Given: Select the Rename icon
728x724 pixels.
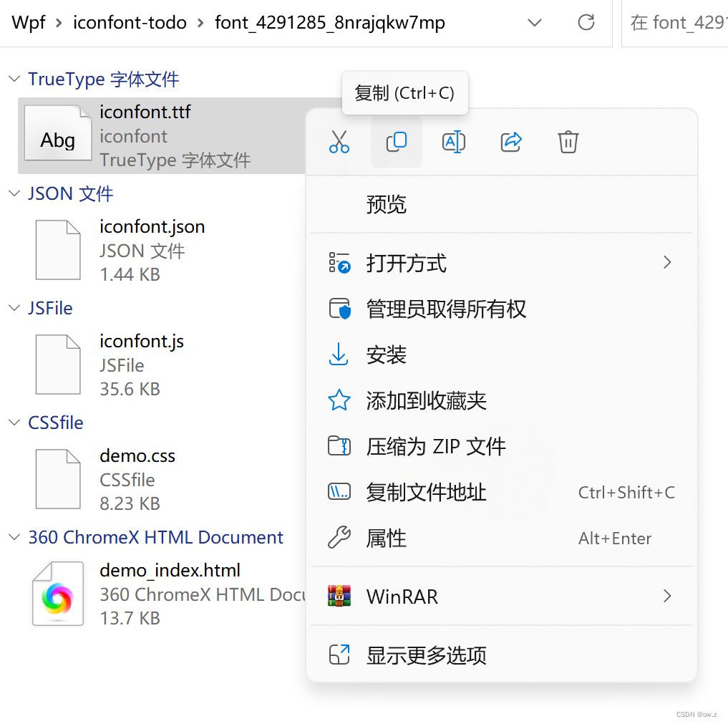Looking at the screenshot, I should pyautogui.click(x=454, y=142).
